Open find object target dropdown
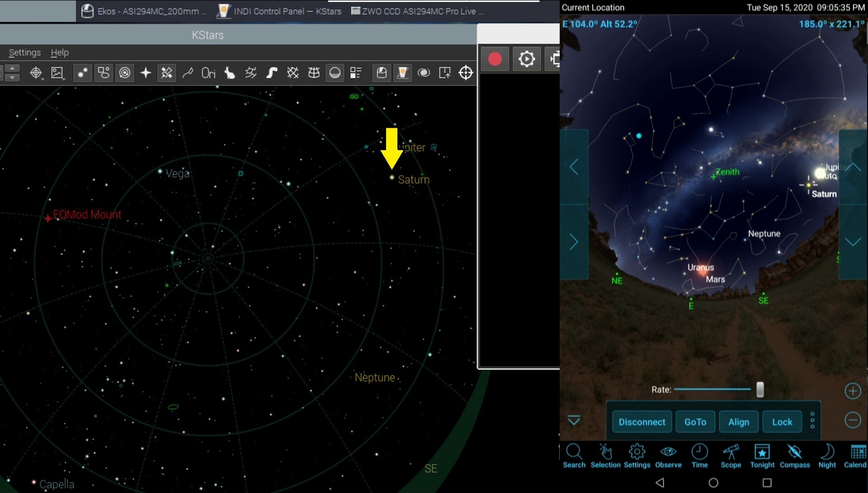This screenshot has height=493, width=868. [36, 73]
